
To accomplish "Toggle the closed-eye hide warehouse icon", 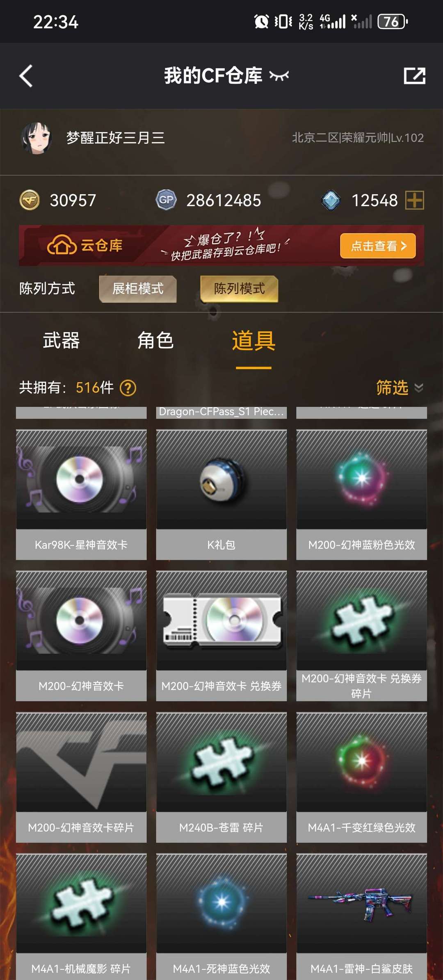I will [x=279, y=76].
